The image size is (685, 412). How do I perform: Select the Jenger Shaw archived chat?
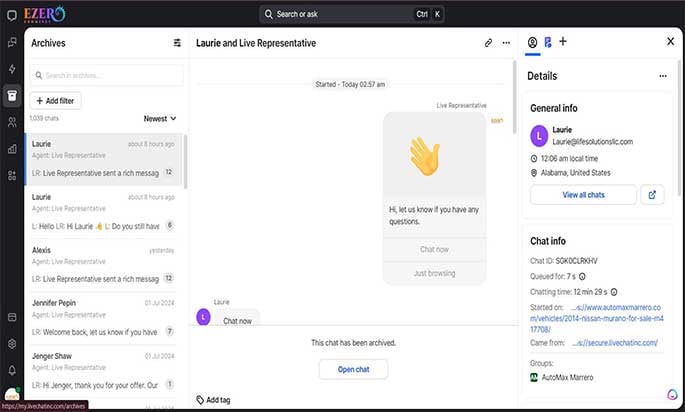click(x=104, y=370)
